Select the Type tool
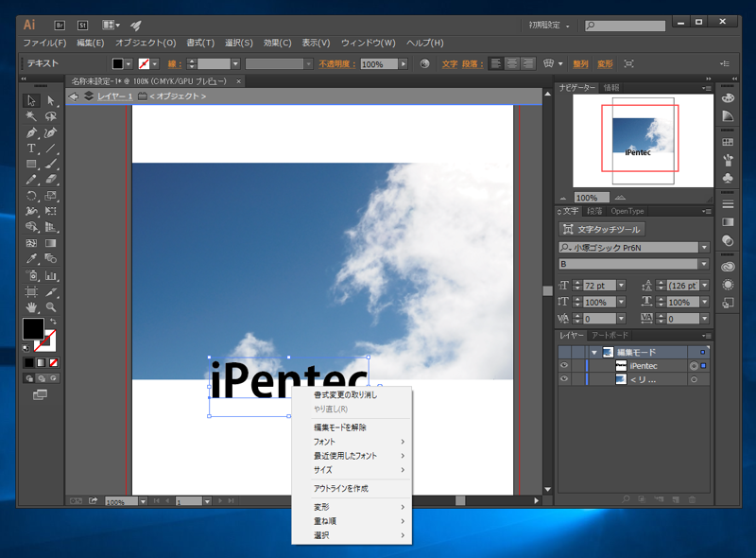This screenshot has width=756, height=558. (31, 148)
